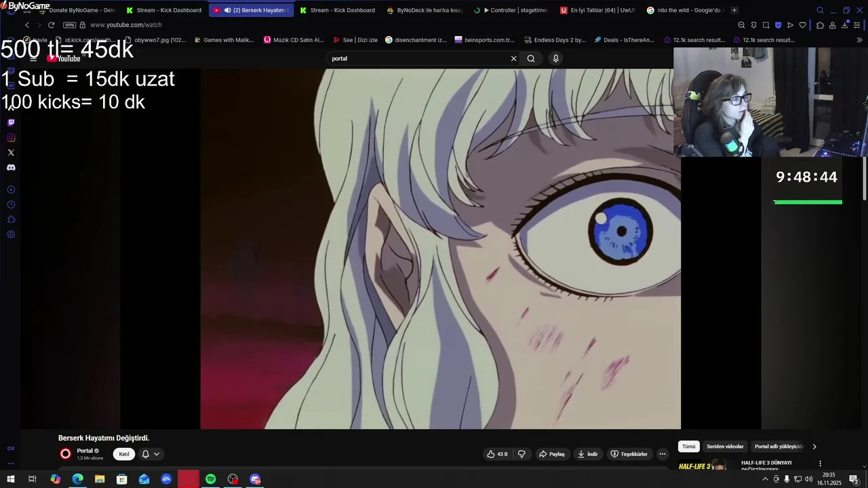Open Spotify from the taskbar
Screen dimensions: 868x488
(211, 479)
